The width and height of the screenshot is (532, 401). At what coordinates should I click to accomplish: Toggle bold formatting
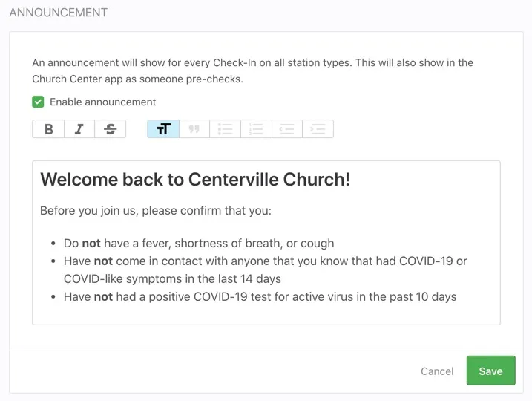(x=48, y=129)
